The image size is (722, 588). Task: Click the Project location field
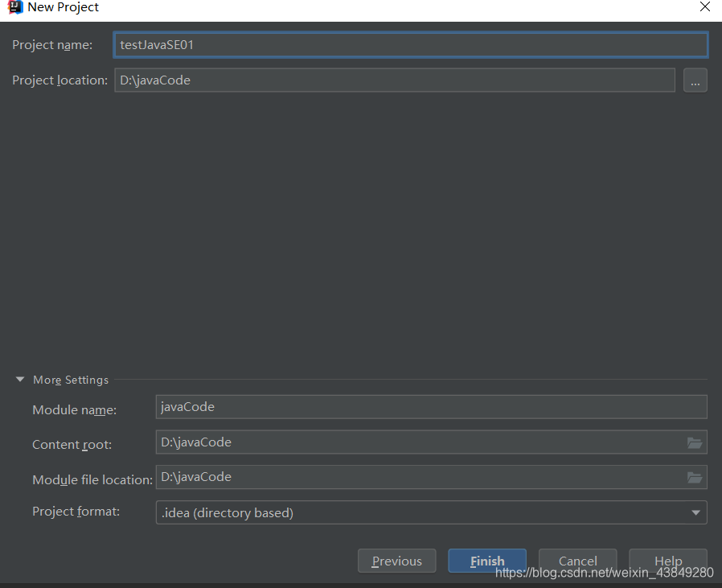(x=395, y=80)
